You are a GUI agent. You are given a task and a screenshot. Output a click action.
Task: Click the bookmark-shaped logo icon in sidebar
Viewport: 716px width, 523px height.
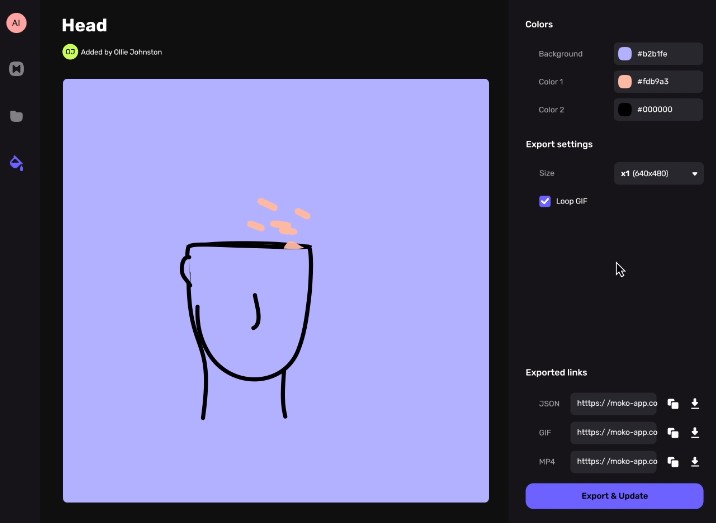[x=16, y=69]
